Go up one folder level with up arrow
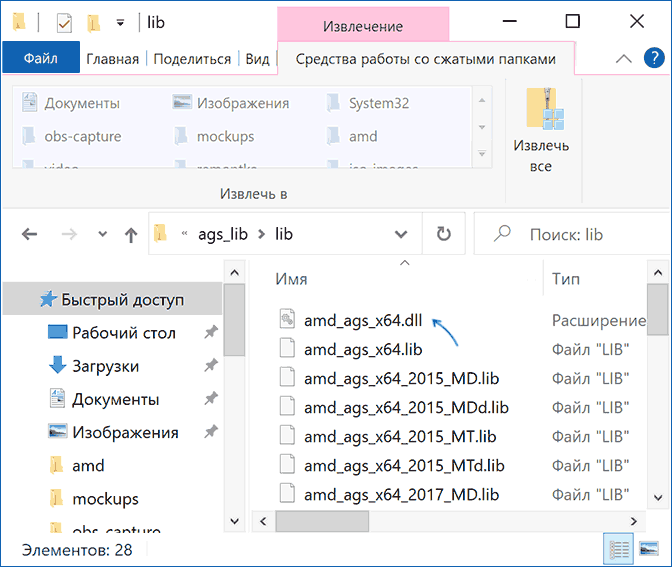 [x=131, y=235]
